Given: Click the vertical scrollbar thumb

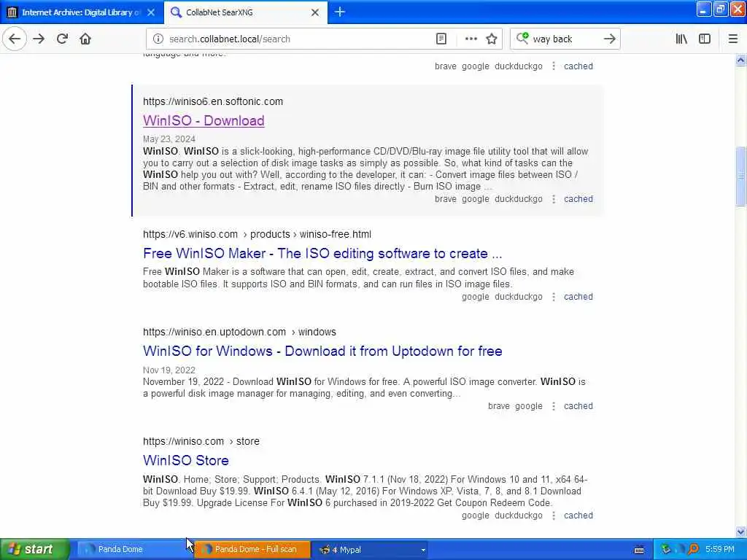Looking at the screenshot, I should tap(740, 176).
